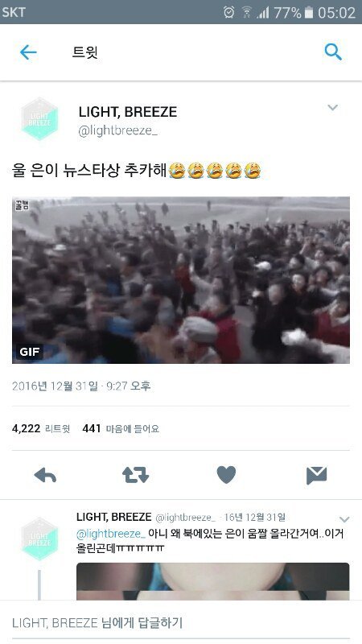The width and height of the screenshot is (362, 644).
Task: Open search with magnifier icon
Action: tap(333, 52)
